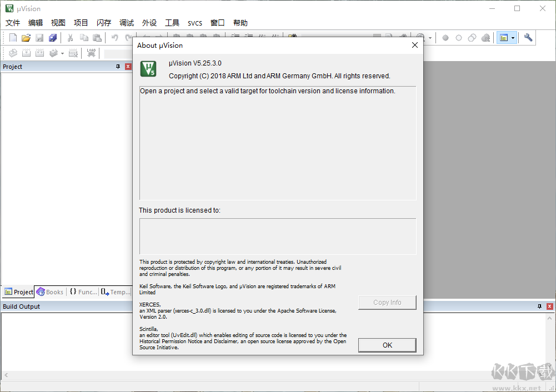Open the 编辑 menu
This screenshot has width=556, height=392.
[x=36, y=23]
